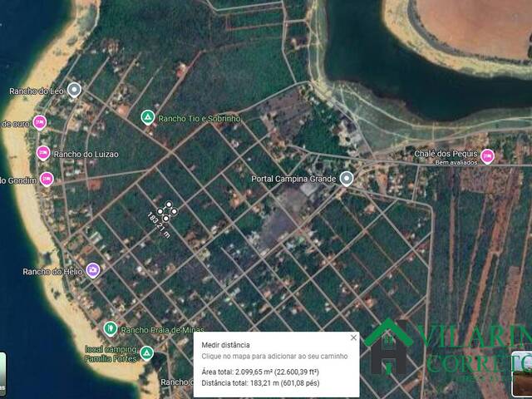This screenshot has width=532, height=399.
Task: Click the 'Distância total' value line
Action: [260, 383]
